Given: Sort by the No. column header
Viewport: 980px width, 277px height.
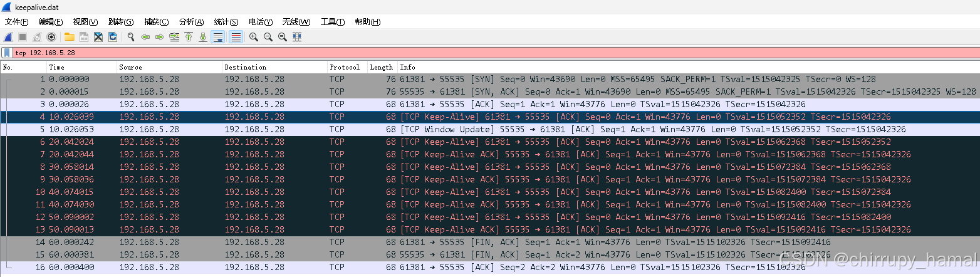Looking at the screenshot, I should 24,67.
